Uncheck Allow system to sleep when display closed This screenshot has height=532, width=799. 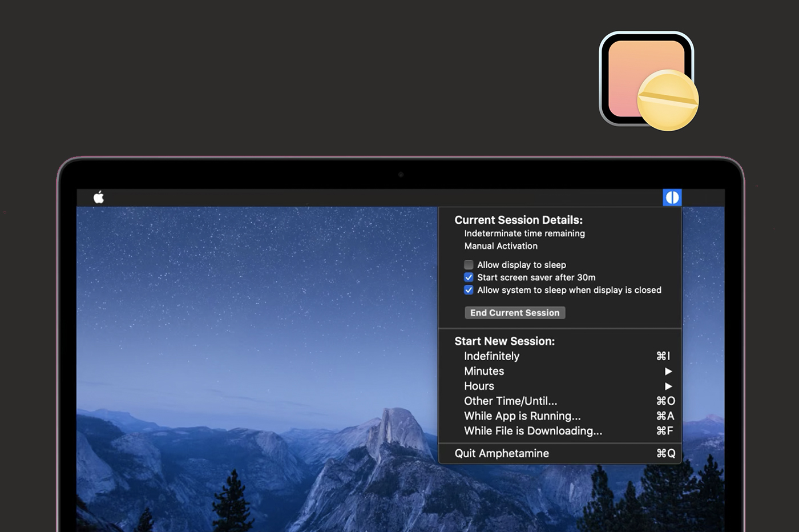click(x=469, y=290)
